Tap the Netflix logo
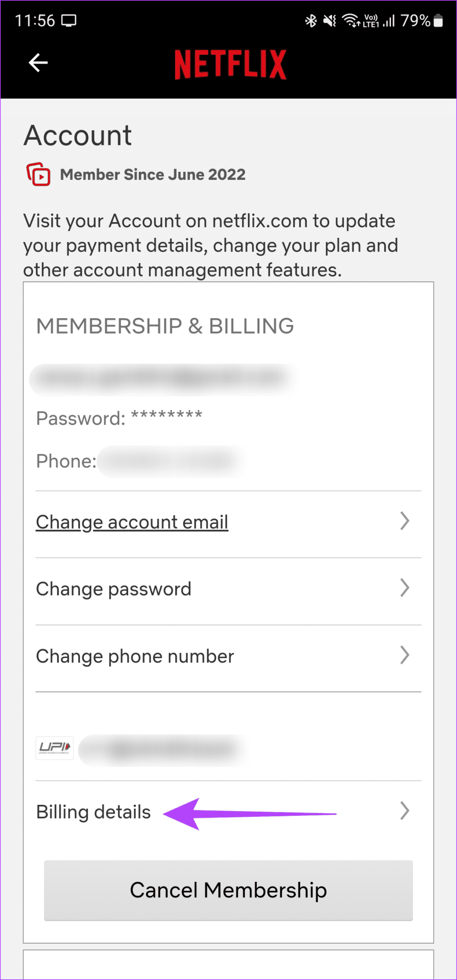457x980 pixels. click(230, 64)
